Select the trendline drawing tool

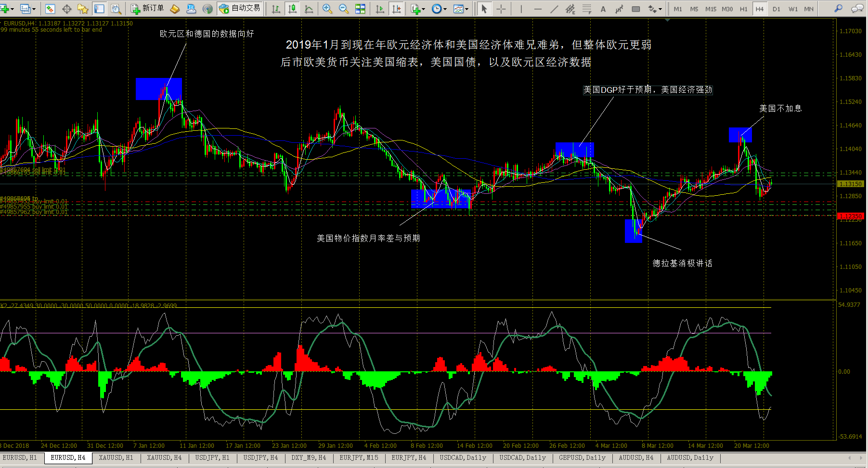point(554,9)
